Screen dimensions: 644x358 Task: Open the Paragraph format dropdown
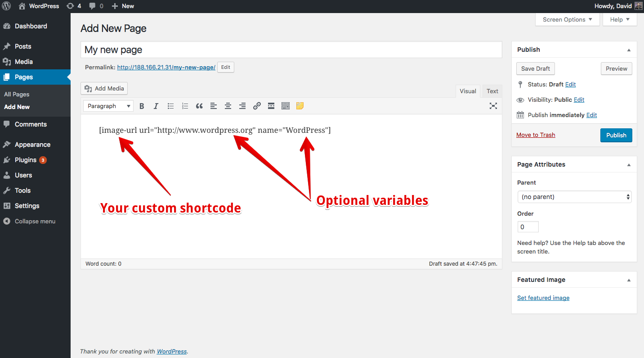(108, 106)
